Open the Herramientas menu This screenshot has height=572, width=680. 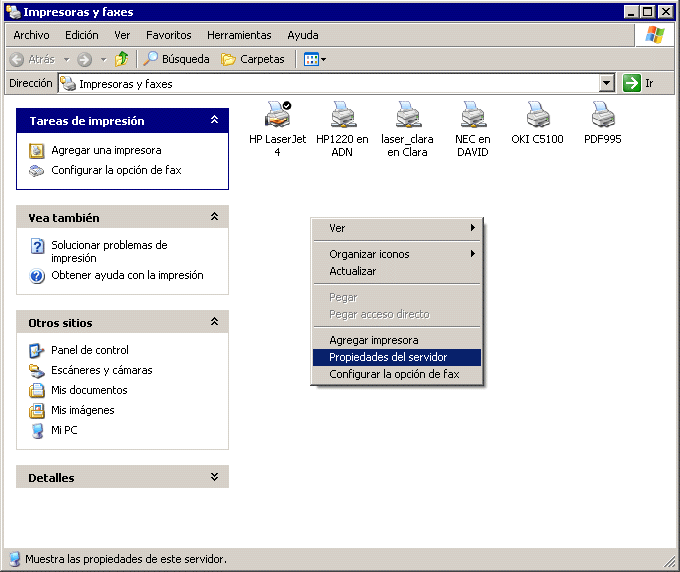[x=239, y=35]
